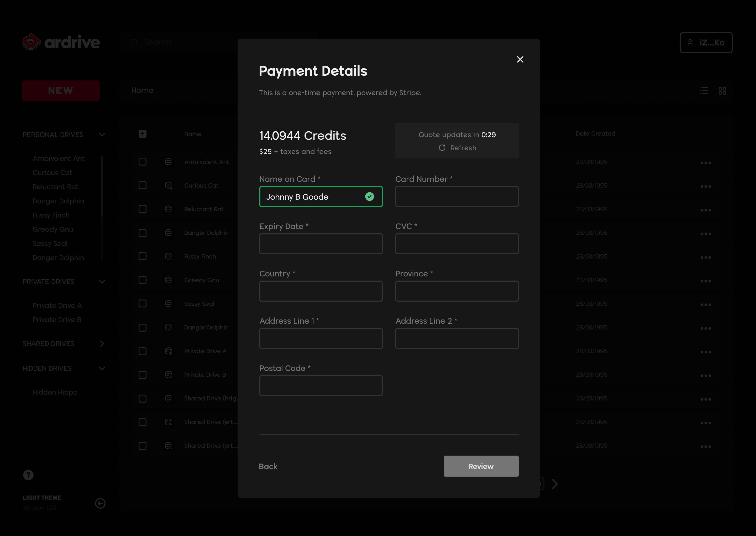Screen dimensions: 756x536
Task: Focus the Card Number field
Action: tap(457, 196)
